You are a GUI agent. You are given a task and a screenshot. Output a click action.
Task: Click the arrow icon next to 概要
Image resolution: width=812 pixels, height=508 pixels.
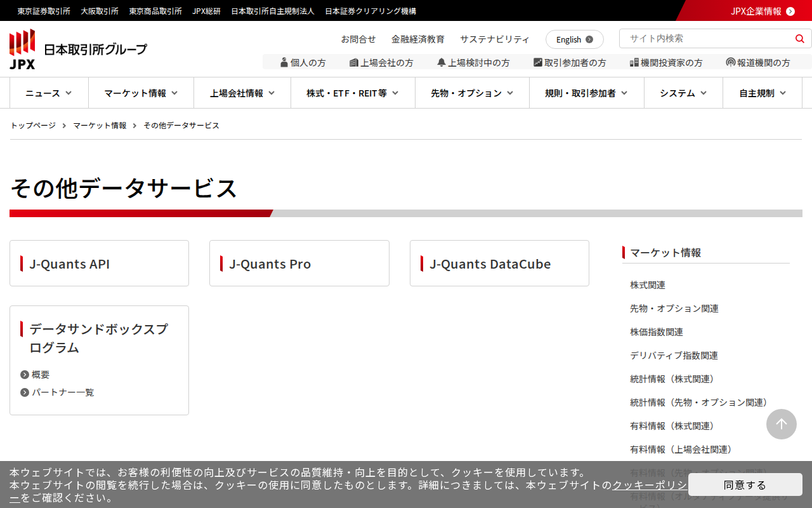pyautogui.click(x=25, y=375)
